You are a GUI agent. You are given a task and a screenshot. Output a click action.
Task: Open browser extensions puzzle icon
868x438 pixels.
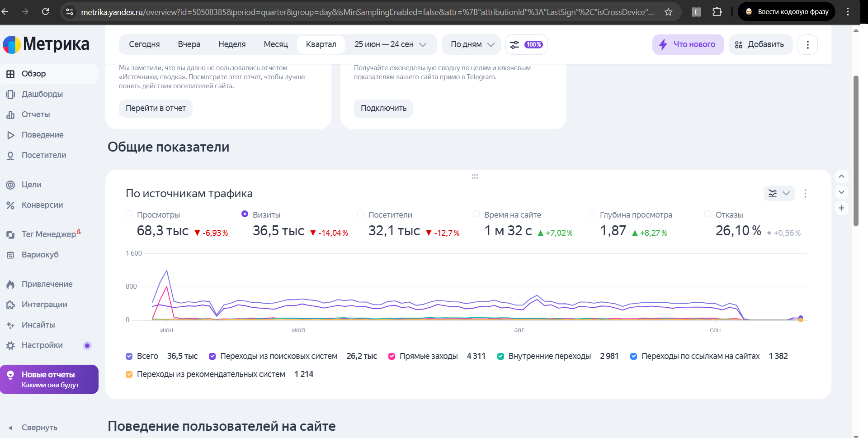tap(717, 12)
